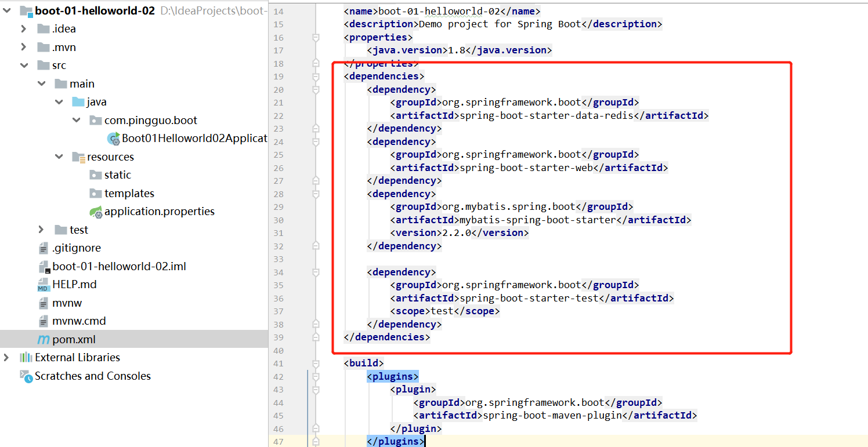The height and width of the screenshot is (447, 868).
Task: Select application.properties in the tree
Action: pos(160,212)
